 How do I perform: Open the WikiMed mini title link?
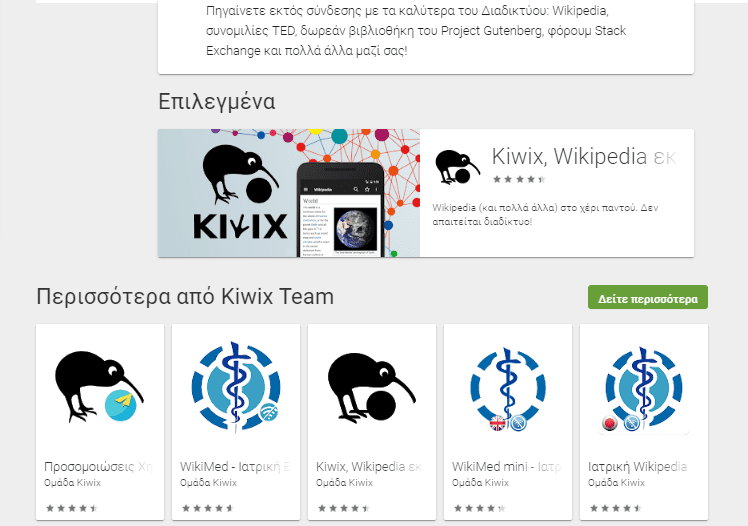(506, 466)
